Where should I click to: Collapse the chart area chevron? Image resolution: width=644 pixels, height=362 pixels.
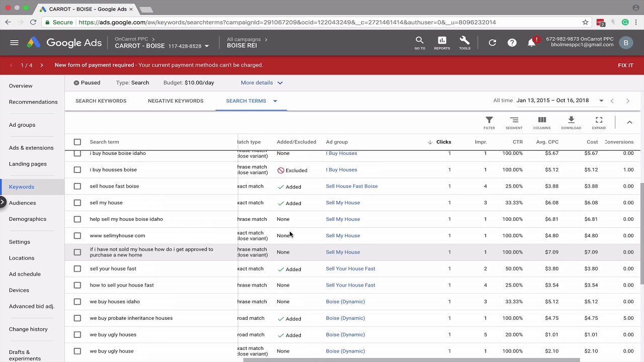point(629,122)
